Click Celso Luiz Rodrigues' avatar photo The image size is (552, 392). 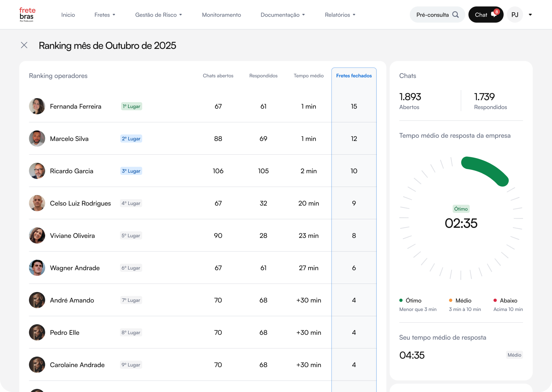[x=37, y=203]
